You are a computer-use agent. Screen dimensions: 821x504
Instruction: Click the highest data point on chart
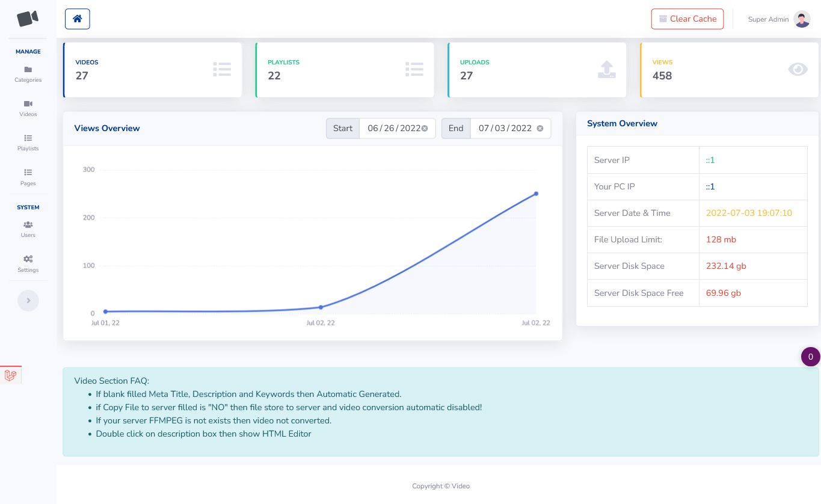click(x=536, y=194)
